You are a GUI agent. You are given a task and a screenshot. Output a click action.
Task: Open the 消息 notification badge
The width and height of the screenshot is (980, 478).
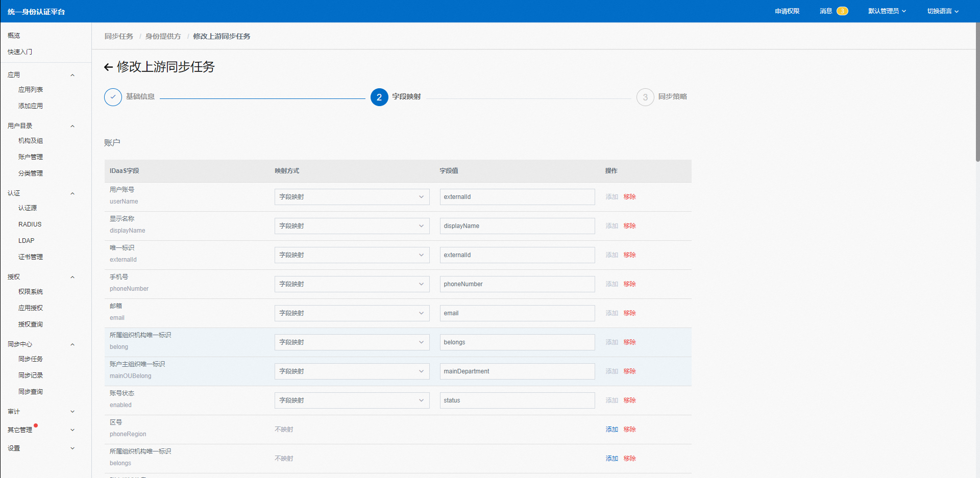tap(842, 11)
